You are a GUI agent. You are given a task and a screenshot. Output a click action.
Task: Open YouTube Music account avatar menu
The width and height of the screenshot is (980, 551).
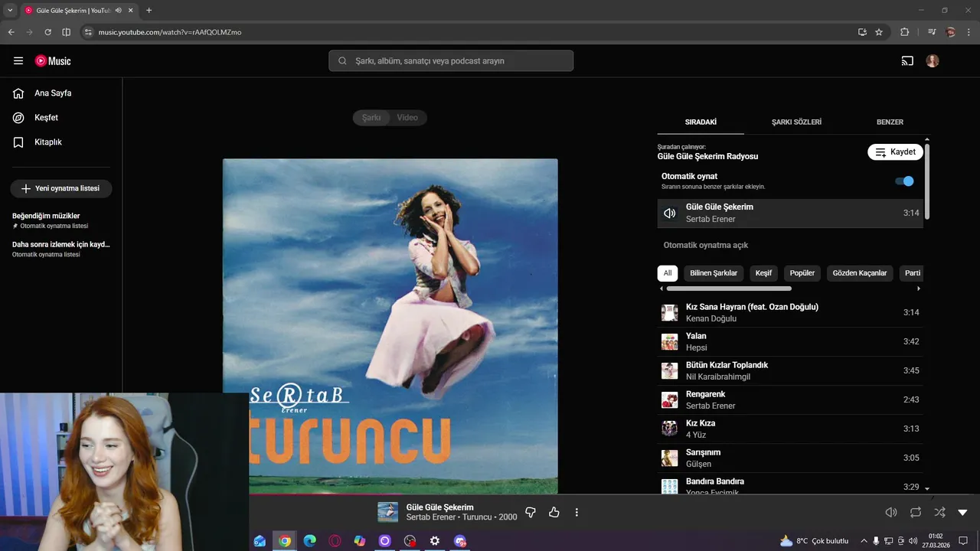pyautogui.click(x=933, y=61)
